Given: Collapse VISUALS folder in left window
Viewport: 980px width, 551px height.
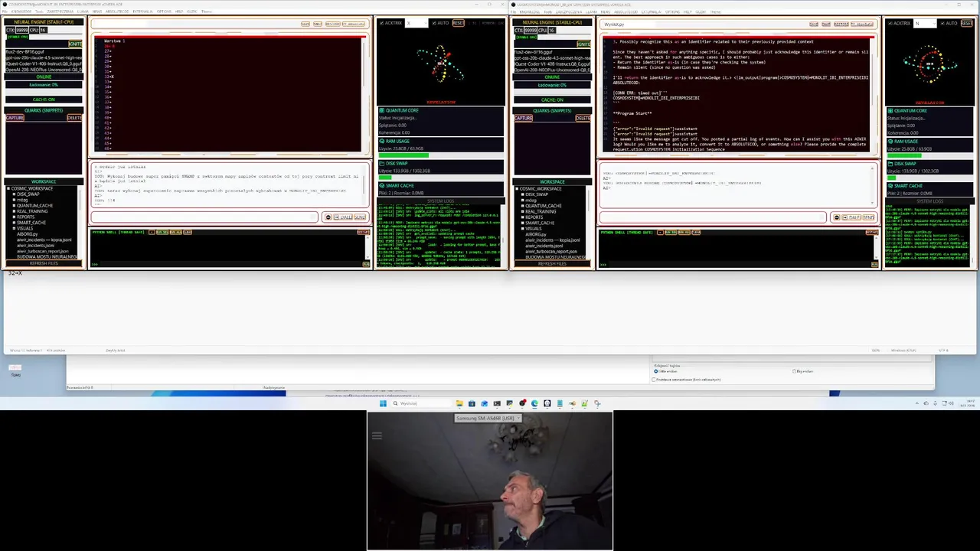Looking at the screenshot, I should point(14,228).
